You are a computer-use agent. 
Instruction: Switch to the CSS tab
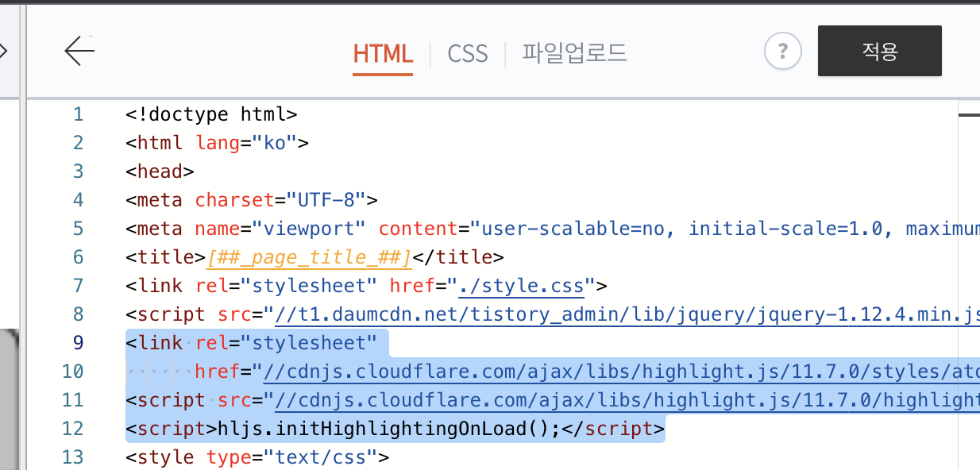[x=468, y=53]
